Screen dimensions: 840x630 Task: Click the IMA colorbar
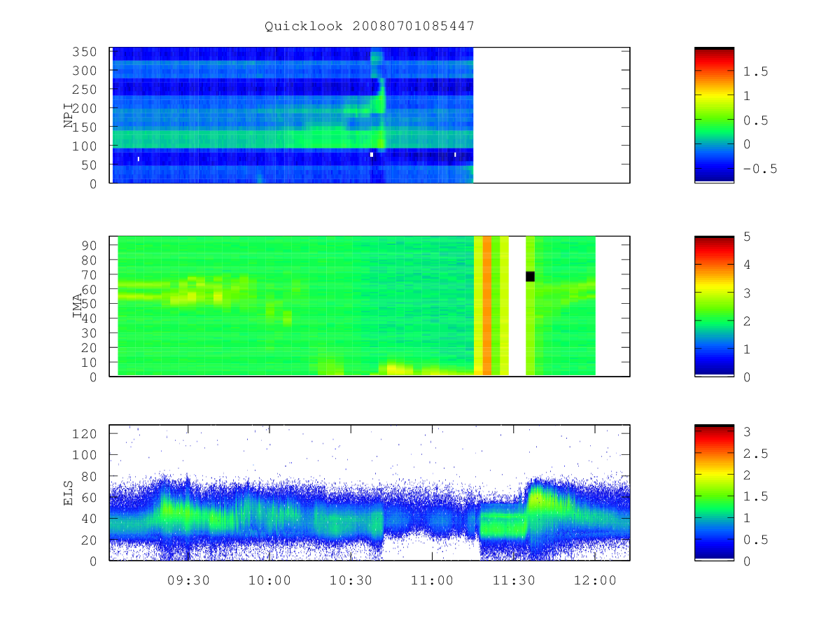coord(714,306)
